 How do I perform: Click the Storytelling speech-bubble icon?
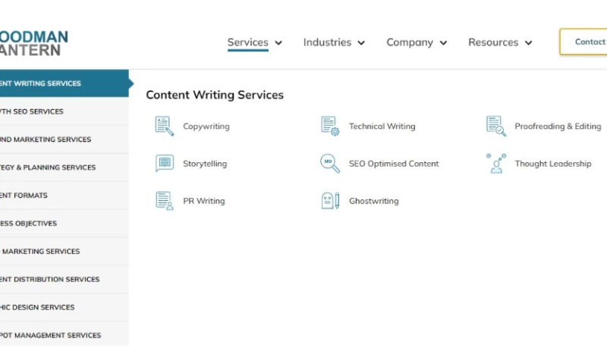164,163
